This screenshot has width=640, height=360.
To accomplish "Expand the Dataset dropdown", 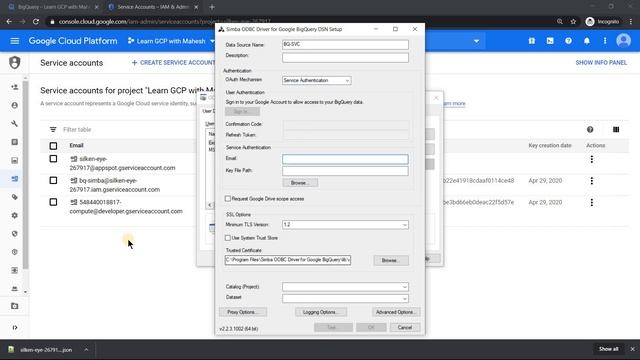I will coord(345,299).
